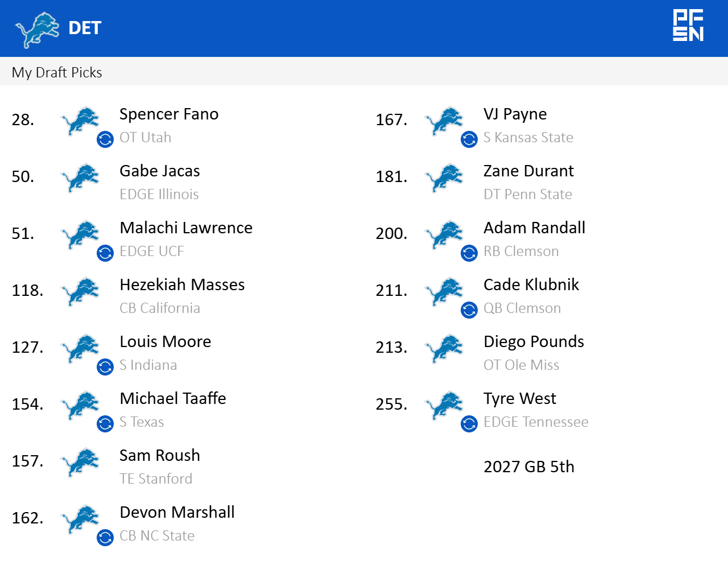This screenshot has height=561, width=728.
Task: Click Lions logo beside Diego Pounds
Action: (x=444, y=348)
